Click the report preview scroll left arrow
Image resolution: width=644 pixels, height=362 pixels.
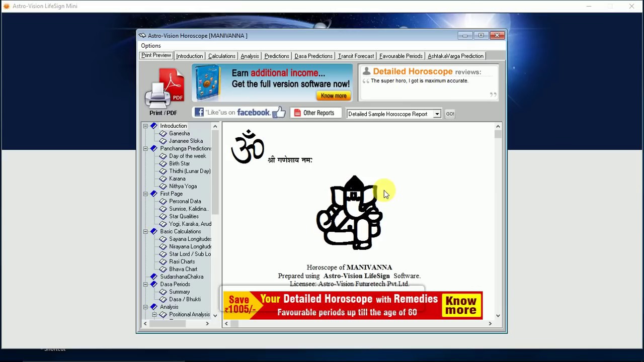click(x=226, y=324)
